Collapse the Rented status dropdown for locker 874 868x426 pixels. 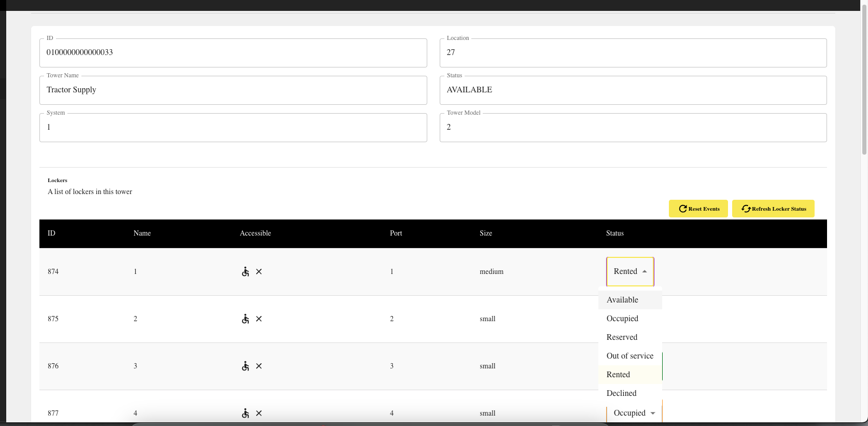[630, 271]
